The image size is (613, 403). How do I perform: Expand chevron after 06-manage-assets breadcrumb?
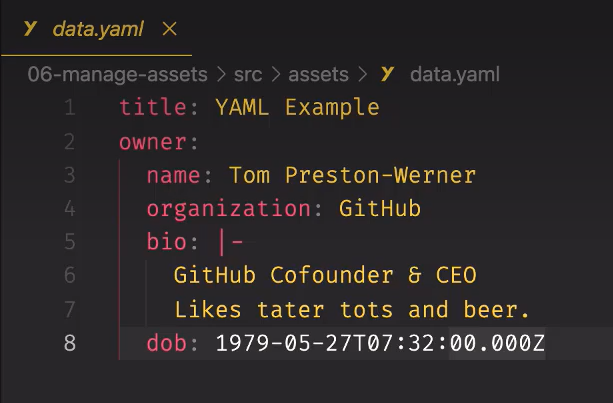coord(221,74)
